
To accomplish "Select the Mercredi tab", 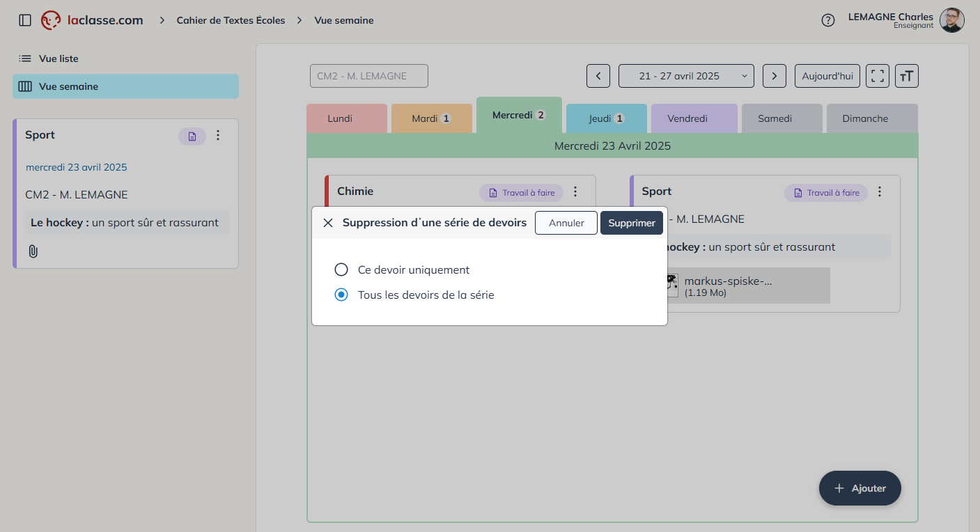I will click(519, 115).
